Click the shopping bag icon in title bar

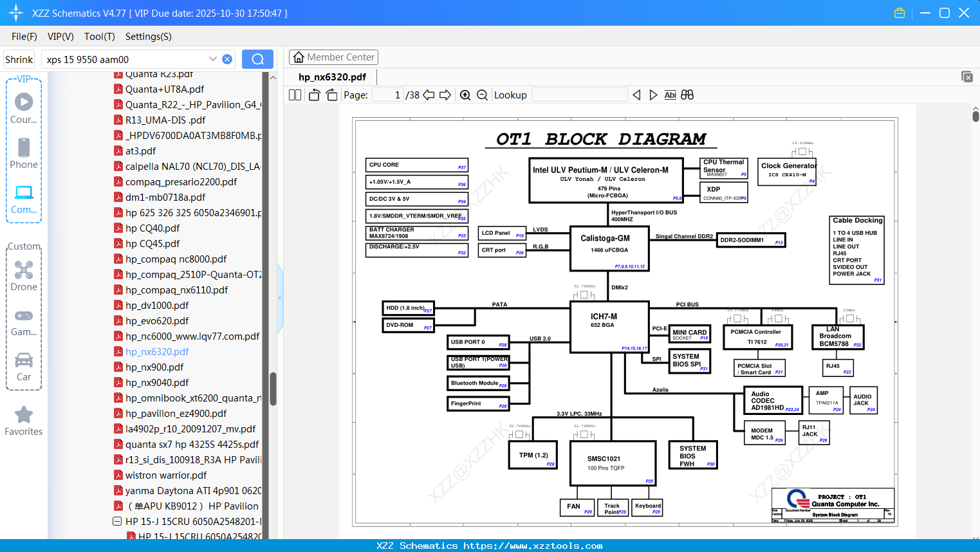pos(900,13)
